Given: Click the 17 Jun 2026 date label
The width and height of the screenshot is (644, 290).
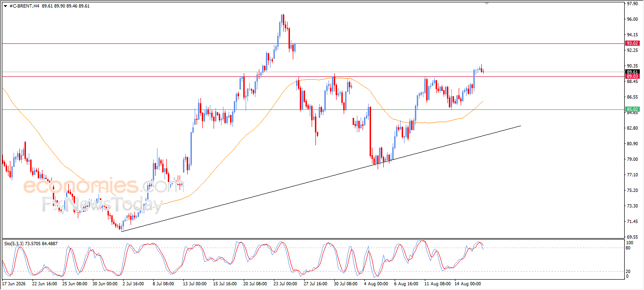Looking at the screenshot, I should 15,284.
